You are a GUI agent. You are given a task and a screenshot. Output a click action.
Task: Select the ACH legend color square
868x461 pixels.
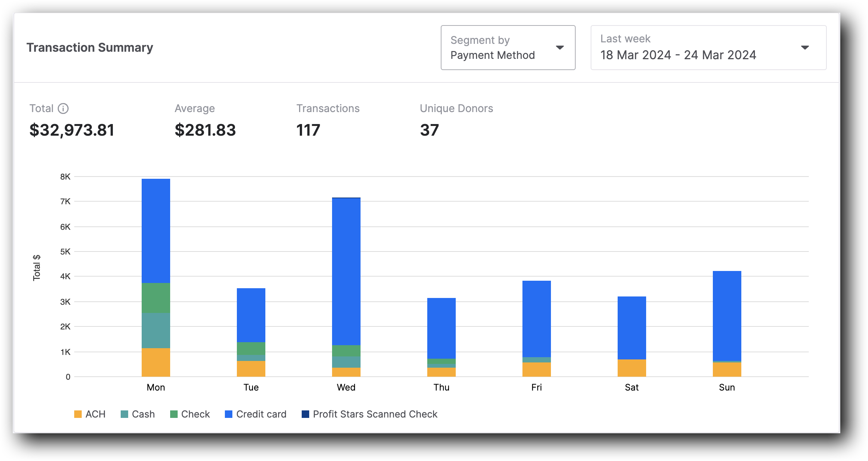click(x=78, y=414)
